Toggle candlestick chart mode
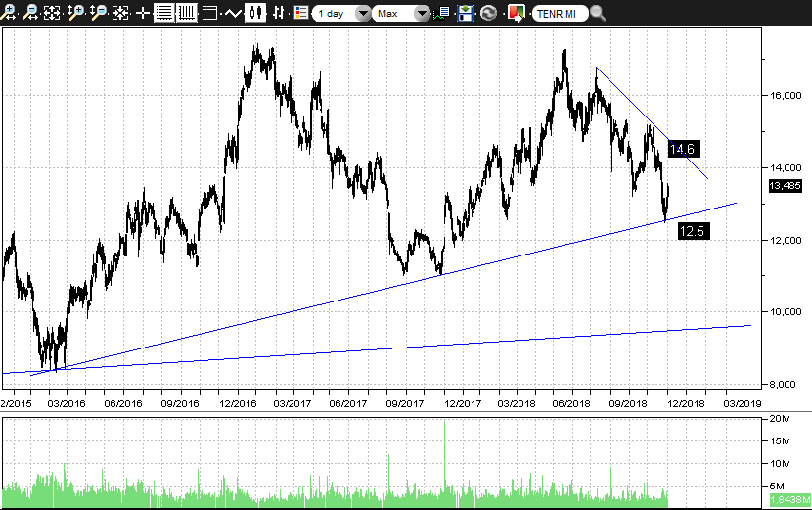 [256, 13]
